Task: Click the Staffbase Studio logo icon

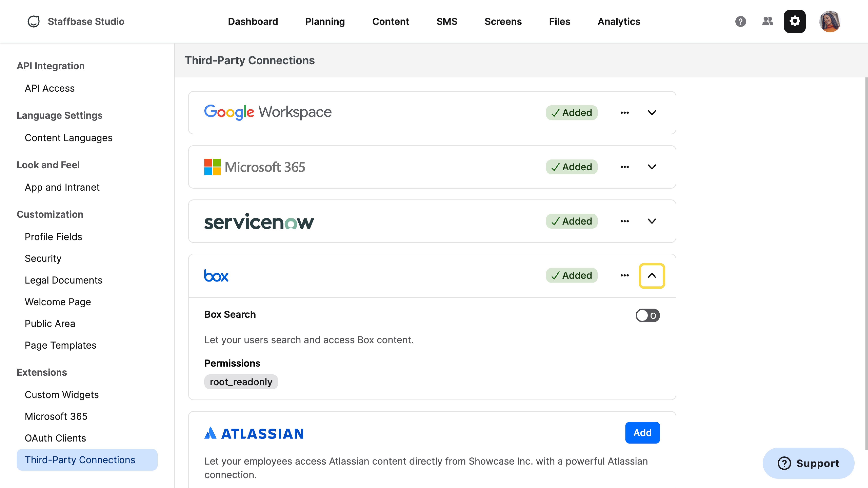Action: click(x=33, y=21)
